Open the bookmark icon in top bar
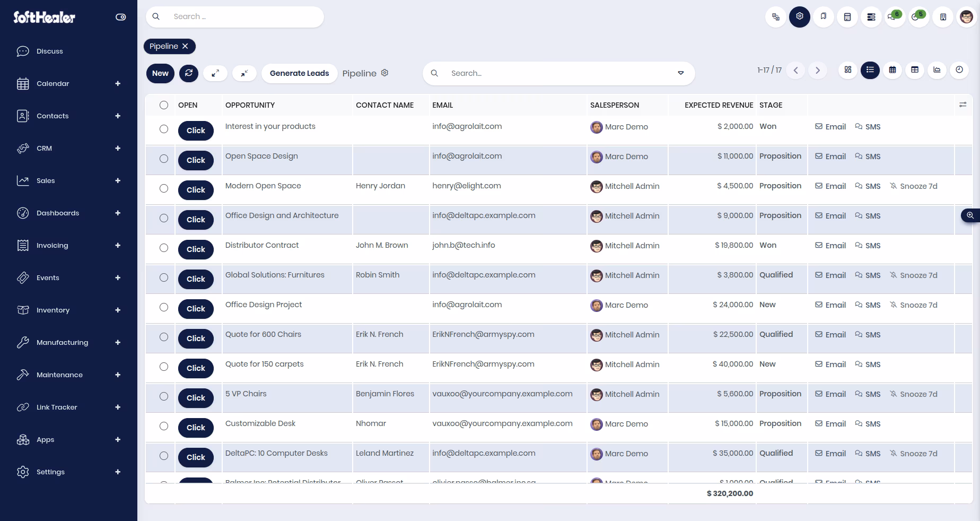Screen dimensions: 980x521 (824, 17)
